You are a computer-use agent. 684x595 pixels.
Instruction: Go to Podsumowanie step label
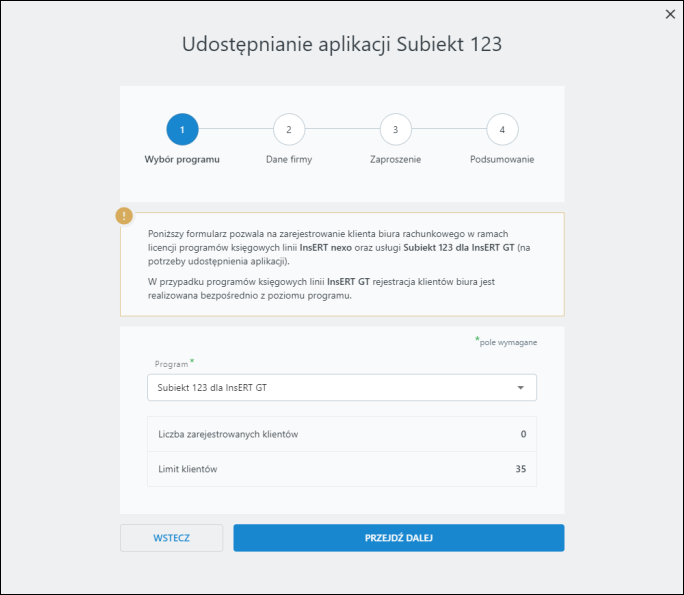[502, 159]
